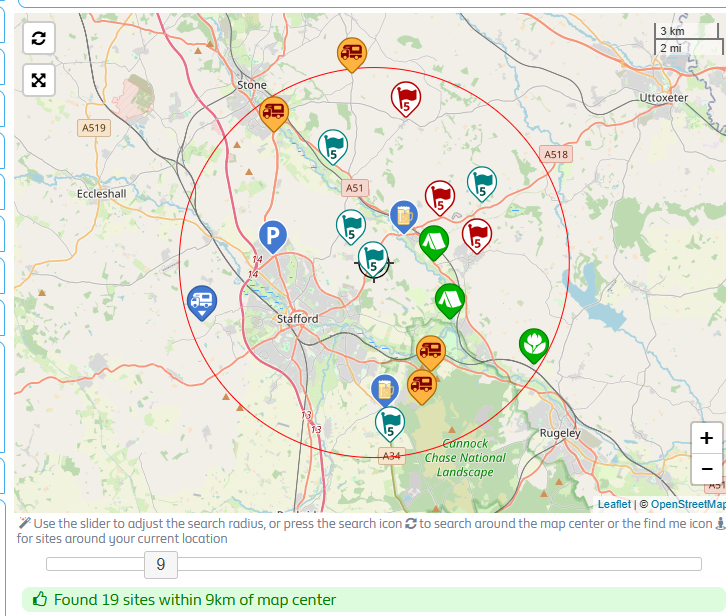This screenshot has width=726, height=616.
Task: Click the refresh search icon button
Action: click(38, 38)
